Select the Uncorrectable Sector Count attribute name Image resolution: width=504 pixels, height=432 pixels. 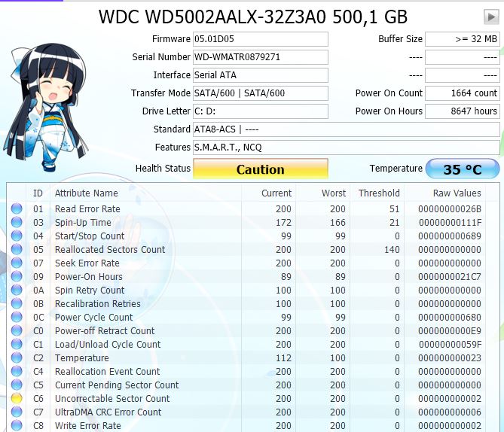(112, 399)
